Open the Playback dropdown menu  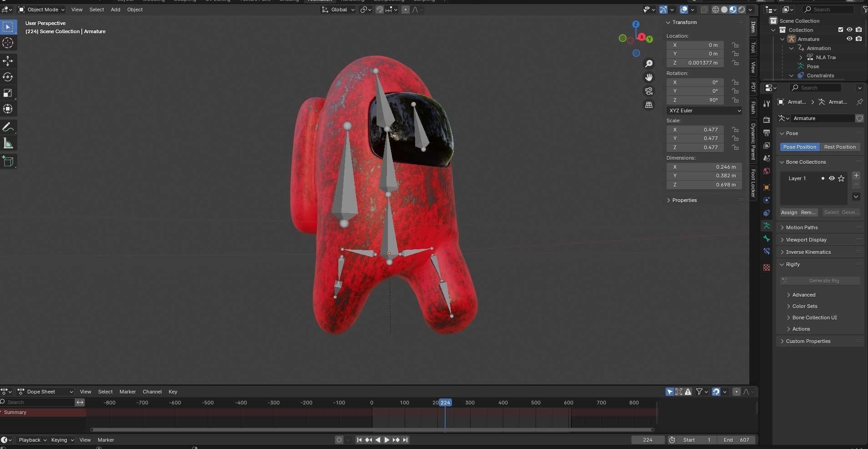coord(32,440)
